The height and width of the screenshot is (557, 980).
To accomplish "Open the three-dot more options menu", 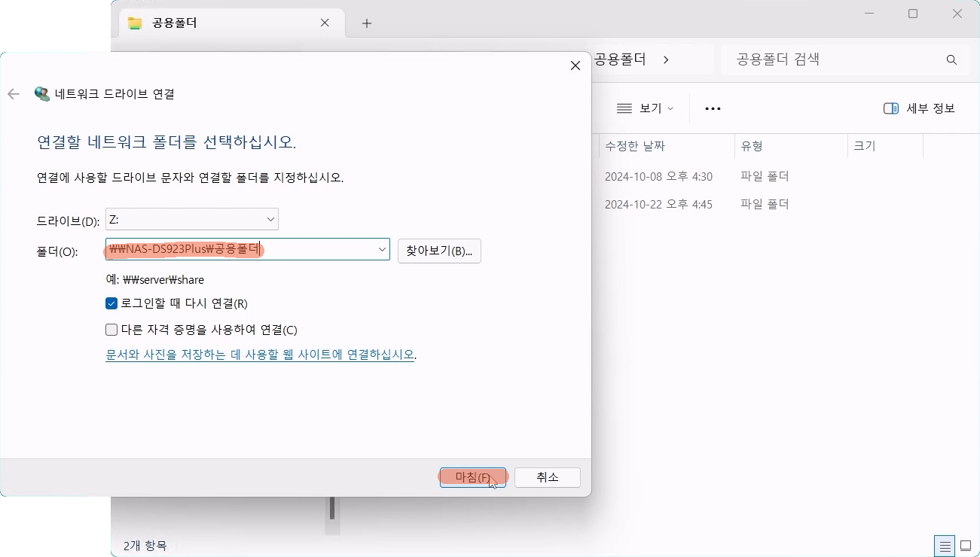I will click(713, 108).
